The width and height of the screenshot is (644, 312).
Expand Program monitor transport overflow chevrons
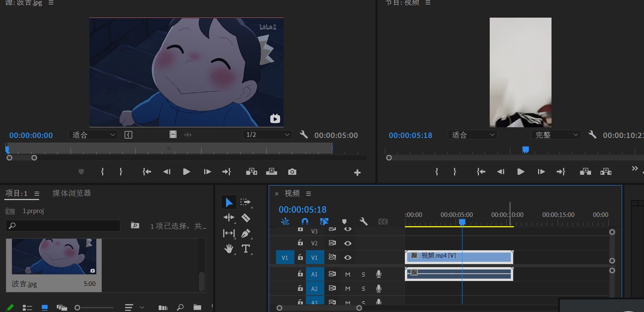point(635,168)
